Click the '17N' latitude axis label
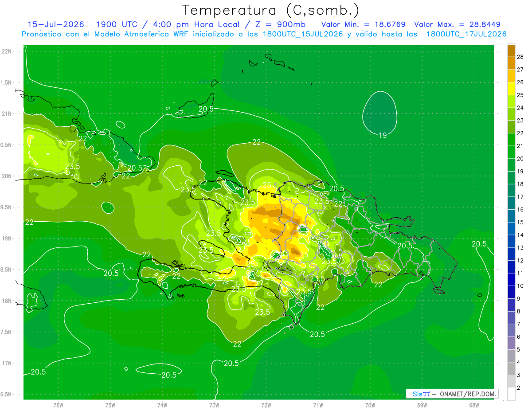This screenshot has width=532, height=411. tap(8, 364)
